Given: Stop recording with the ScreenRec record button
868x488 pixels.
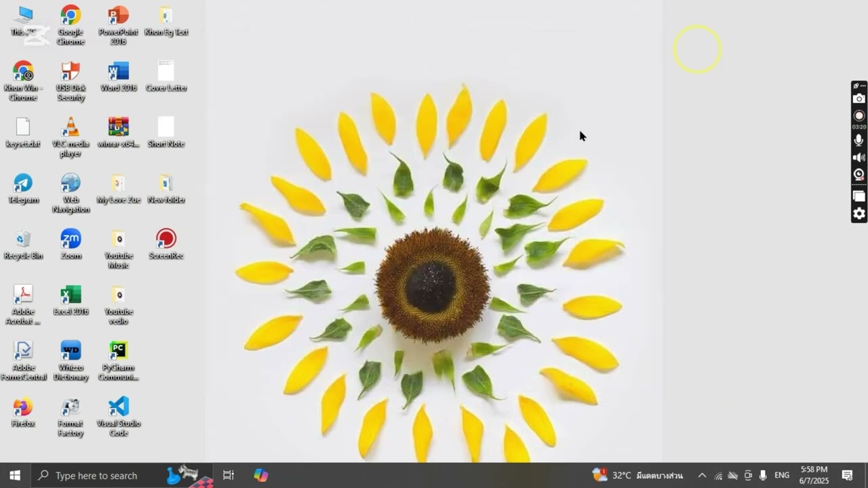Looking at the screenshot, I should 859,116.
